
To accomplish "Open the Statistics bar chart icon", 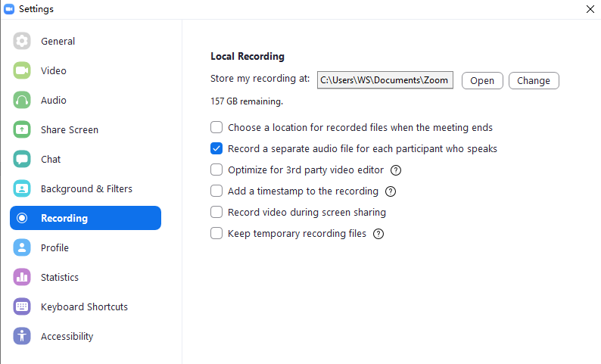I will tap(22, 277).
